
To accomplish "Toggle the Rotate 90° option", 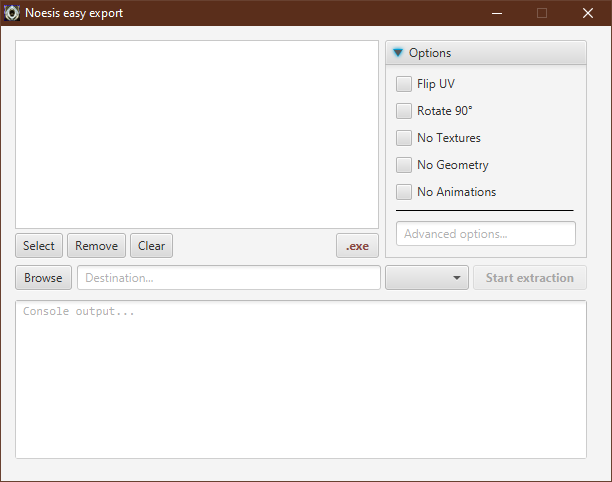I will (x=404, y=111).
